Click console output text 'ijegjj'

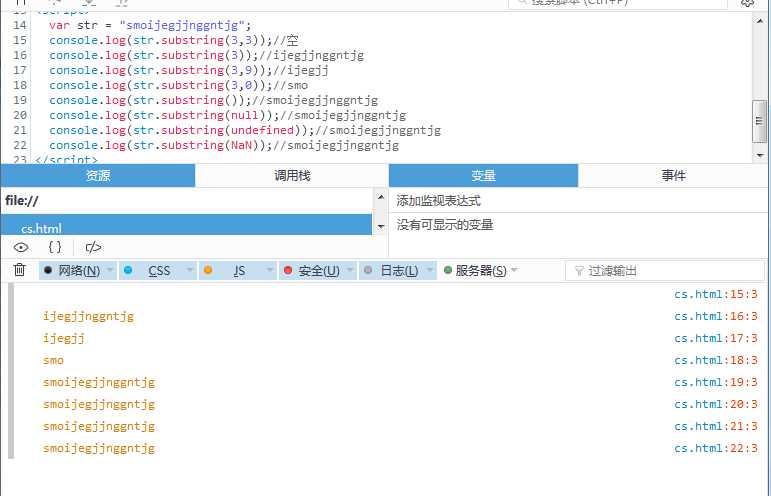pos(63,338)
